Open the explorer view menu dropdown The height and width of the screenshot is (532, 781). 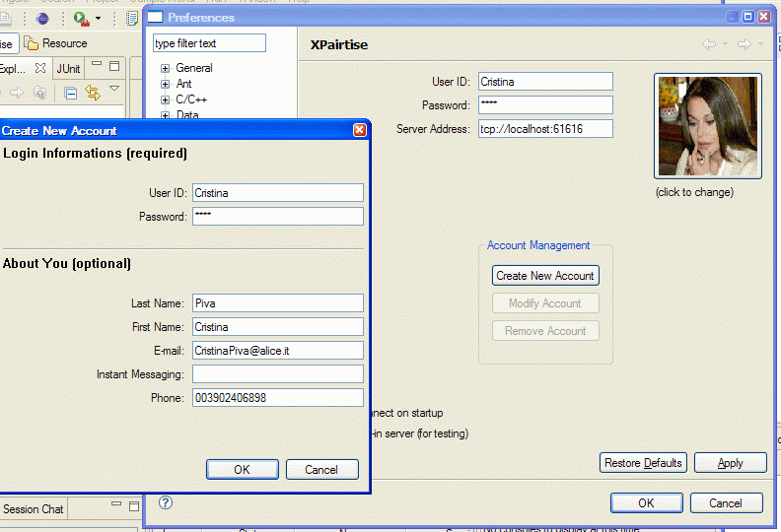pos(114,90)
